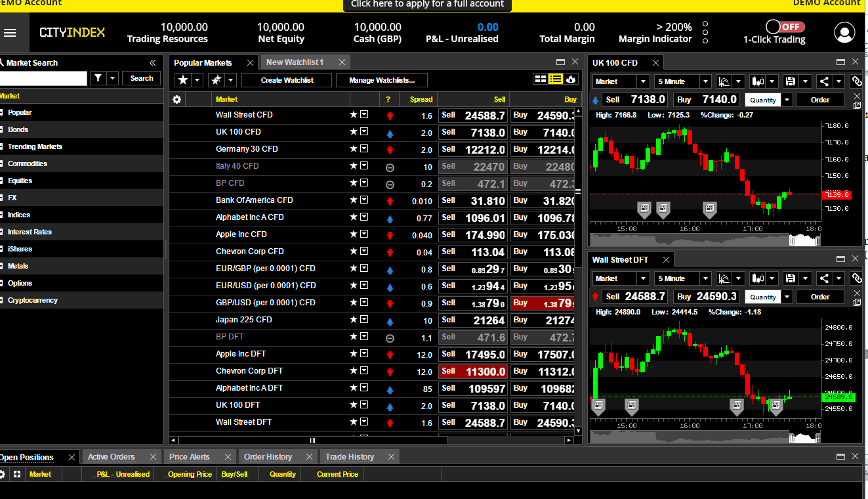Click the market search input field
The height and width of the screenshot is (499, 868).
click(x=43, y=78)
